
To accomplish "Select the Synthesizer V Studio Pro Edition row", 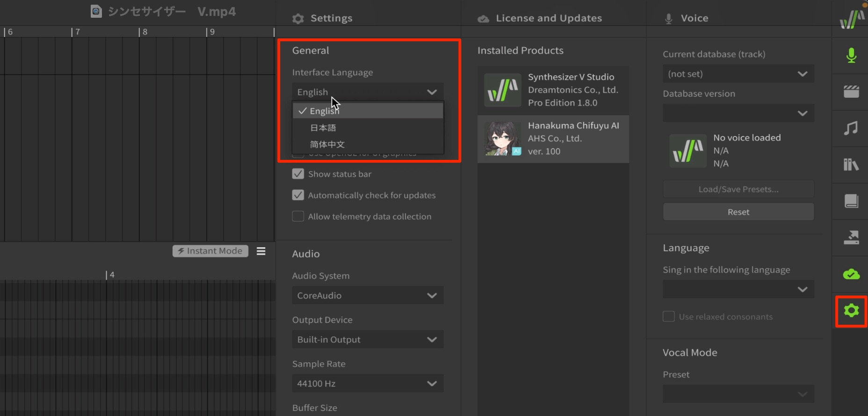I will [553, 90].
